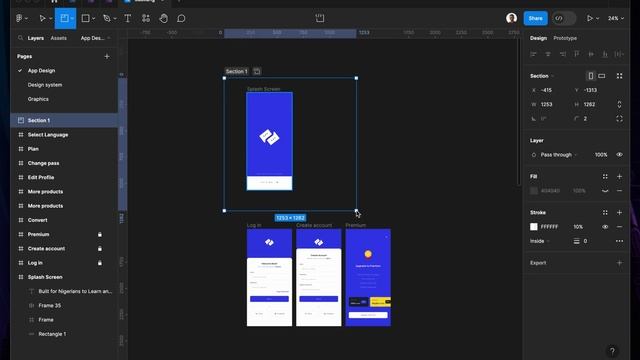Click the section frame icon beside Section 1 label
Image resolution: width=640 pixels, height=360 pixels.
coord(257,71)
